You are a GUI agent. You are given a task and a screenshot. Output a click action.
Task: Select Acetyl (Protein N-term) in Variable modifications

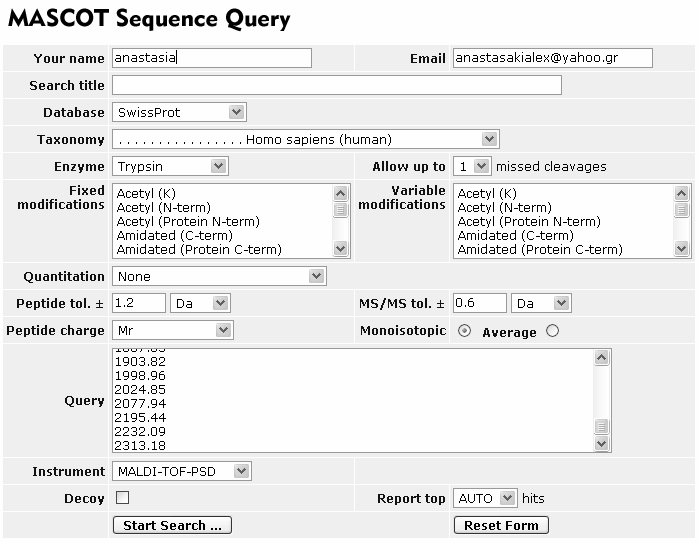pos(529,221)
